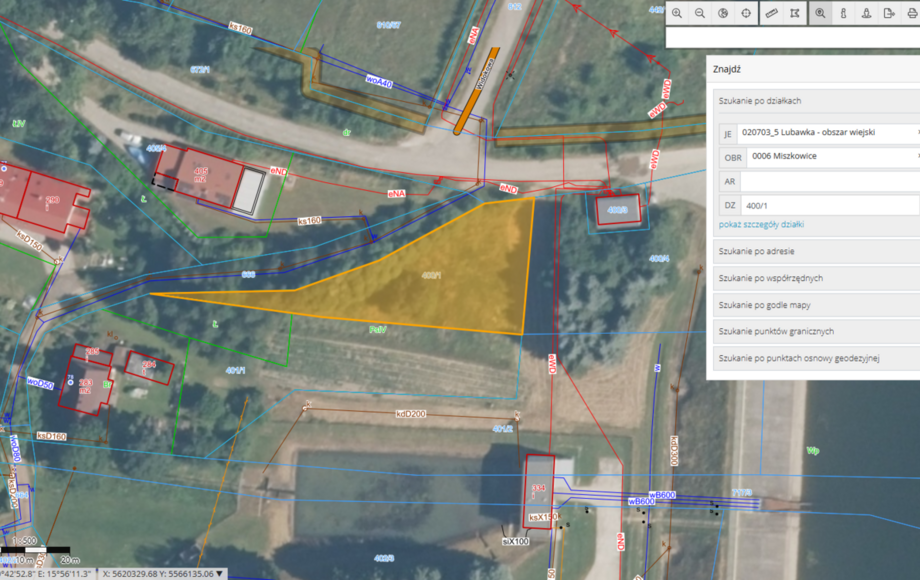Expand the 'Szukanie po współrzędnych' section
Viewport: 920px width, 580px height.
pyautogui.click(x=816, y=278)
